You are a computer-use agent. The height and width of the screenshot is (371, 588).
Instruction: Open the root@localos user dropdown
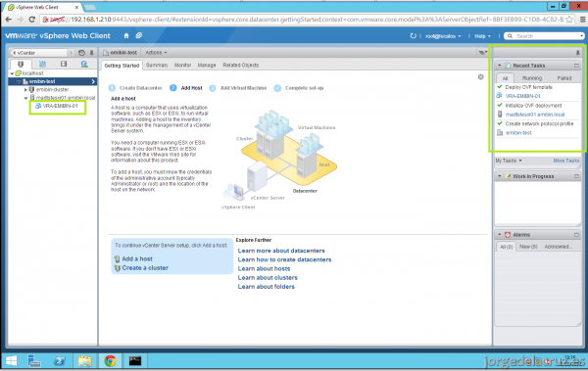point(443,36)
